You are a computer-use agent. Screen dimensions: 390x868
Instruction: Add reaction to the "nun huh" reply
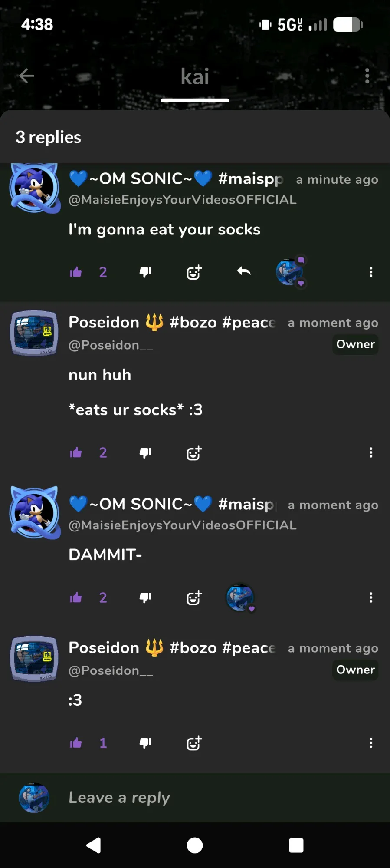[194, 453]
